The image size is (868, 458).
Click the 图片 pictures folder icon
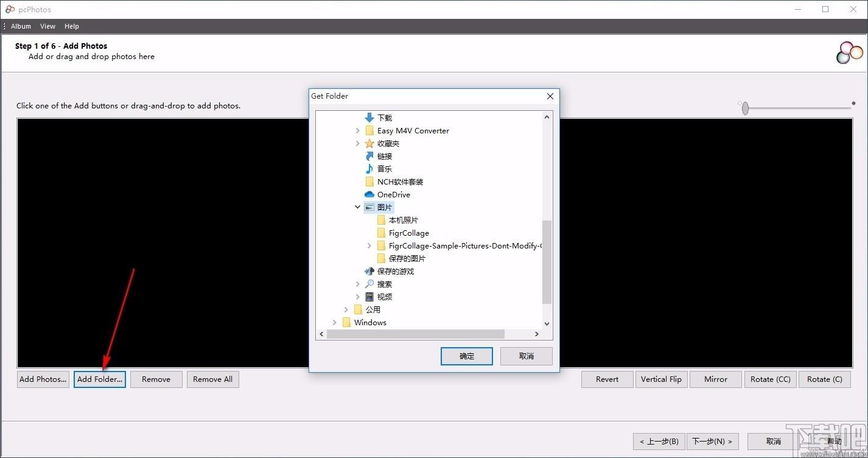(x=369, y=207)
